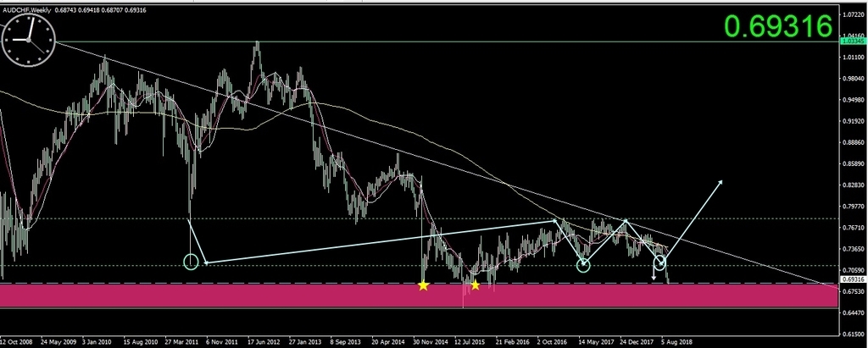Click the 30 Nov 2014 date label
The image size is (868, 348).
coord(430,342)
